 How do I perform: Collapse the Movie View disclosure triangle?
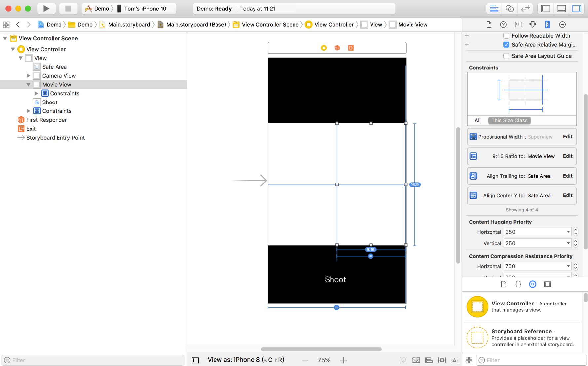pos(28,85)
